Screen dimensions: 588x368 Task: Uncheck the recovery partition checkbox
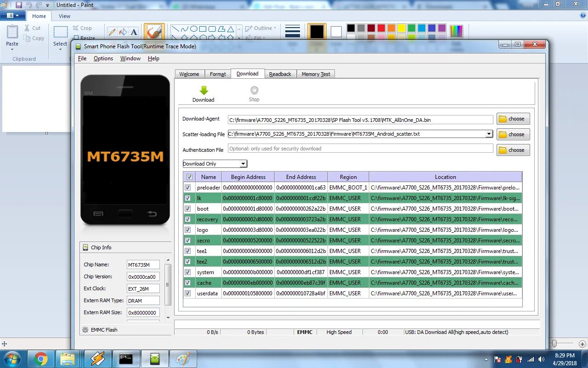[x=187, y=219]
